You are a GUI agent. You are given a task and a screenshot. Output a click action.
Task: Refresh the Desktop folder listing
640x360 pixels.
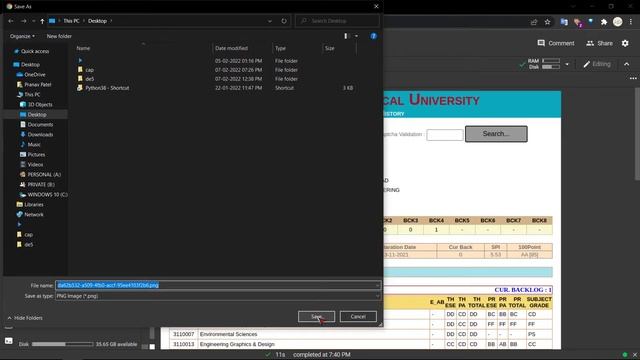tap(284, 21)
